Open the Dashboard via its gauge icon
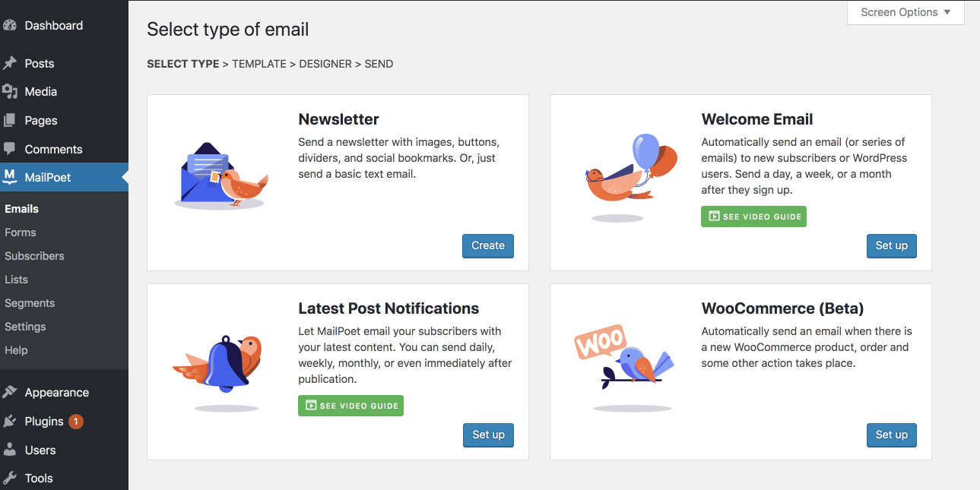The width and height of the screenshot is (980, 490). click(12, 25)
